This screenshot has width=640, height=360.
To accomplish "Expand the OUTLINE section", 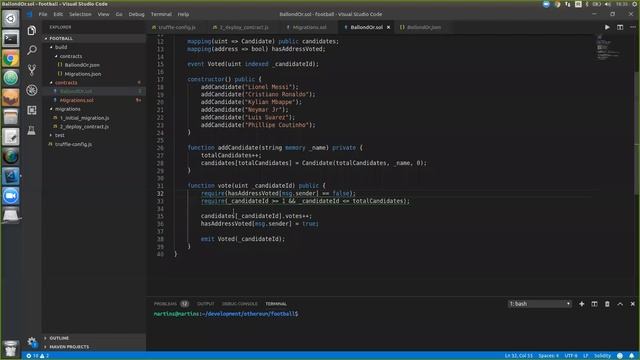I will pyautogui.click(x=59, y=338).
